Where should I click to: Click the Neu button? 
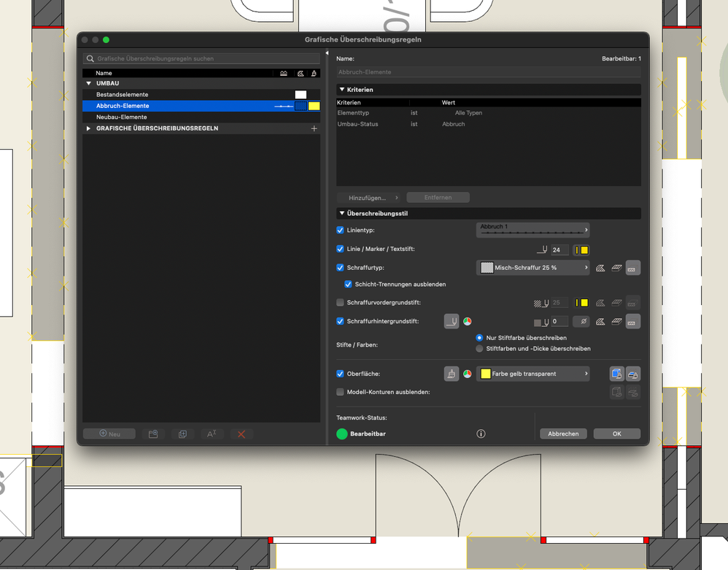pos(109,434)
